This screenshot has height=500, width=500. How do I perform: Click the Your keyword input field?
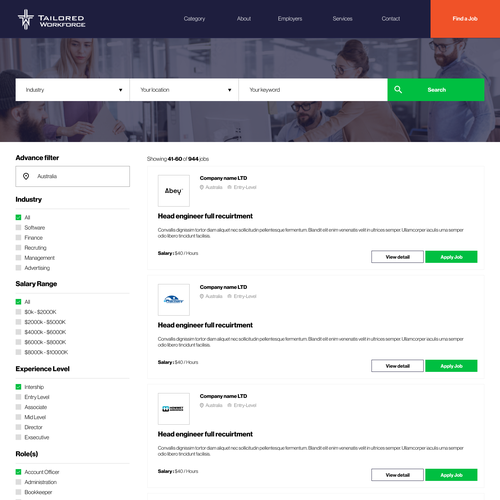(x=313, y=90)
